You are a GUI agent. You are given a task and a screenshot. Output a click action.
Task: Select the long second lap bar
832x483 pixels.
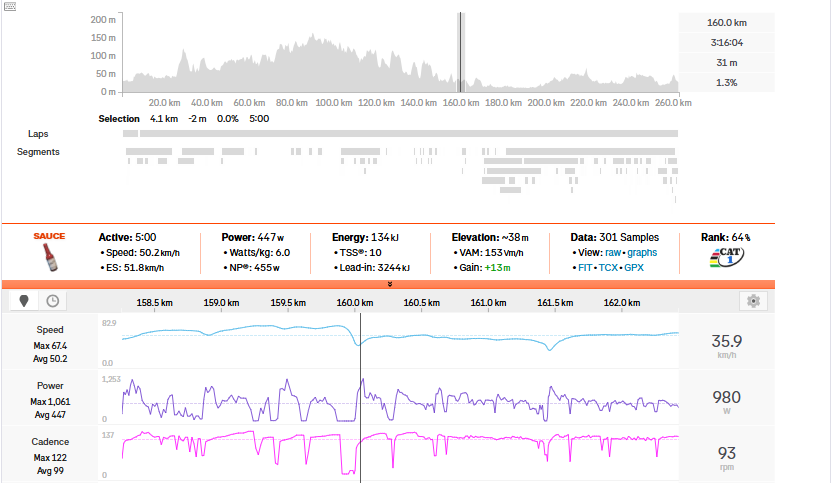click(x=400, y=133)
